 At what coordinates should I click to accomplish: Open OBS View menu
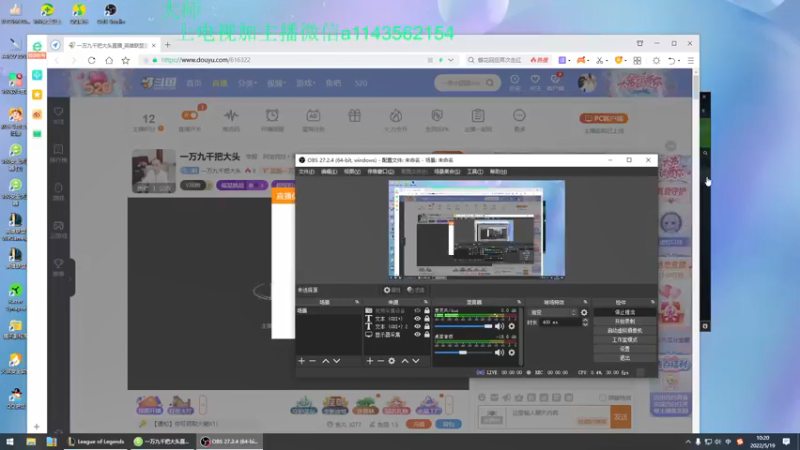pyautogui.click(x=352, y=172)
